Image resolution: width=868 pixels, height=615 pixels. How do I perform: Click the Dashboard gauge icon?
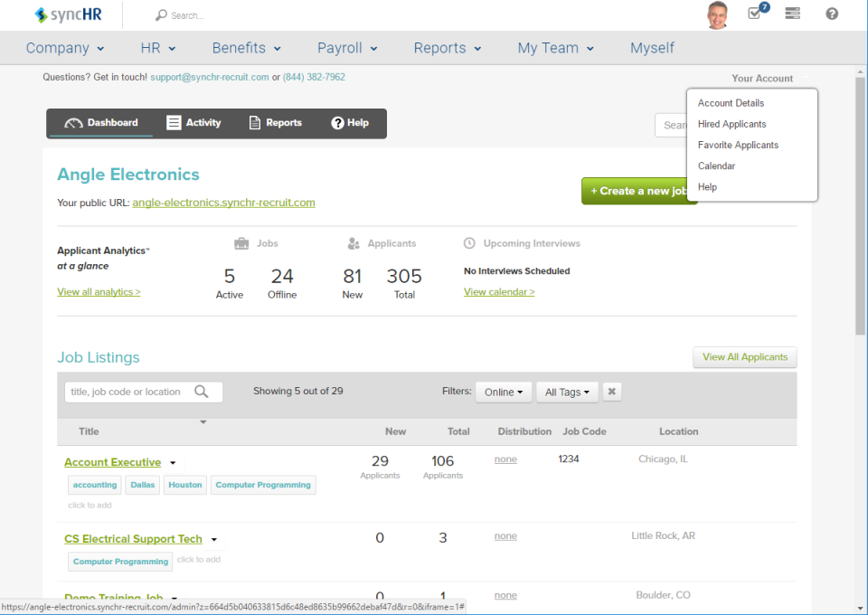(73, 123)
